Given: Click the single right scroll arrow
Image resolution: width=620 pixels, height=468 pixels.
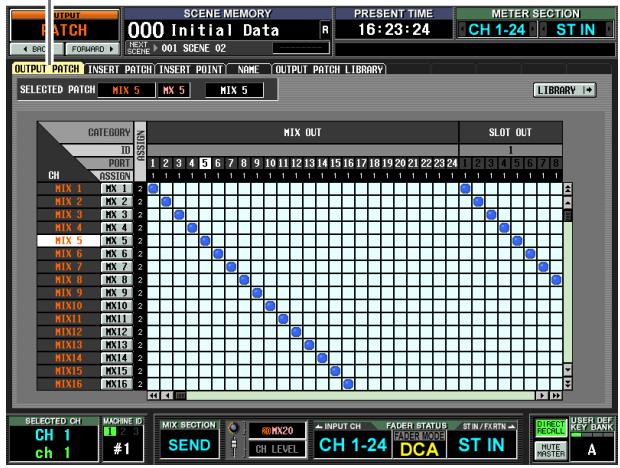Looking at the screenshot, I should point(542,395).
